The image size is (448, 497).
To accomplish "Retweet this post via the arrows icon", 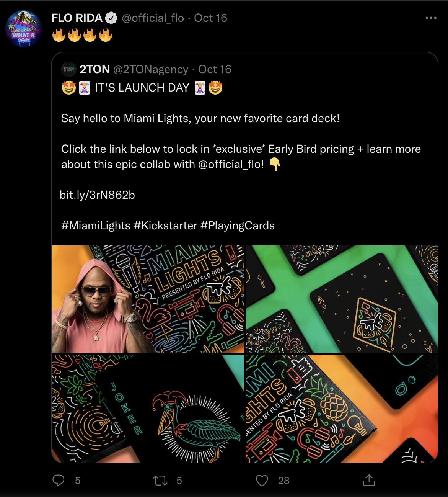I will point(160,480).
